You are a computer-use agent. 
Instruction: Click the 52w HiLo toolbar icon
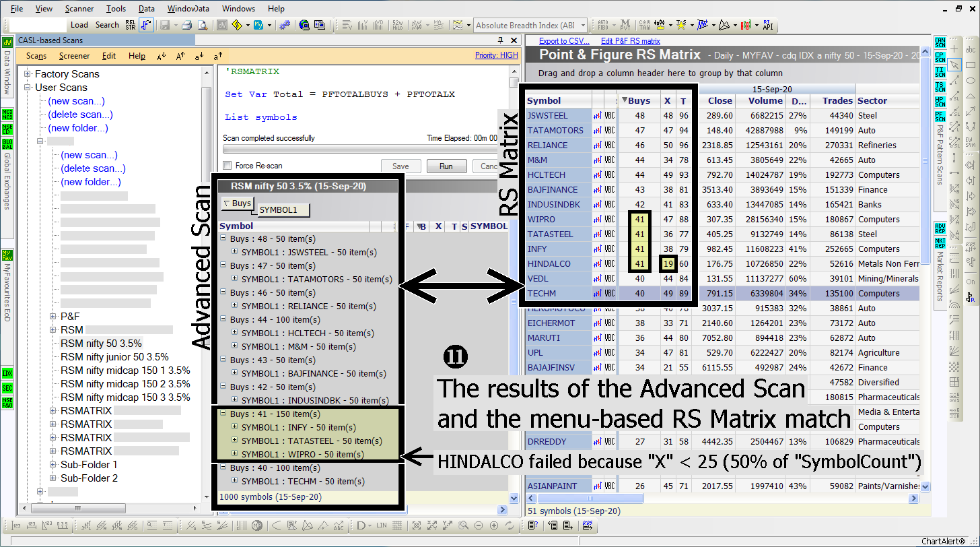point(396,25)
